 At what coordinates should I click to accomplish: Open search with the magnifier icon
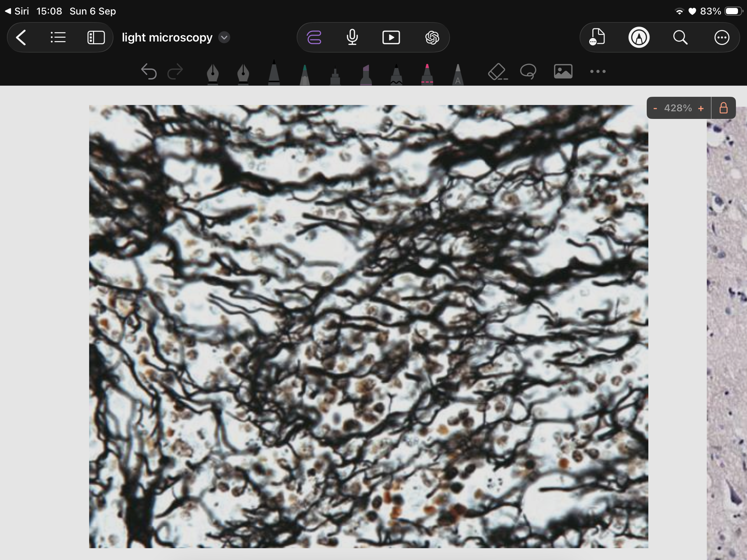(680, 37)
